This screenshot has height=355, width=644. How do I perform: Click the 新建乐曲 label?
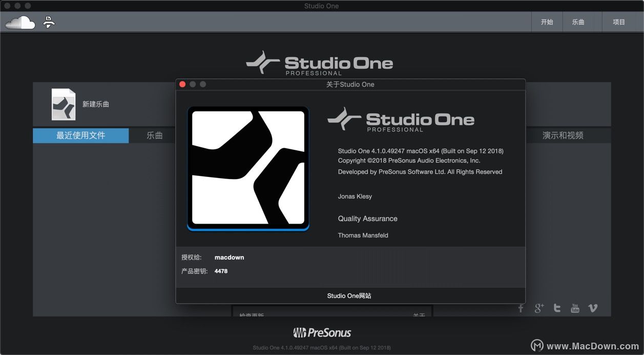(x=96, y=104)
